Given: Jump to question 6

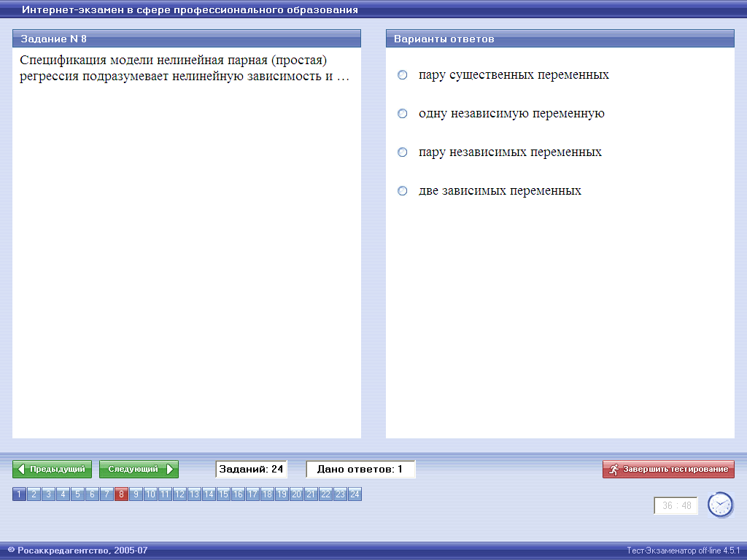Looking at the screenshot, I should (92, 494).
